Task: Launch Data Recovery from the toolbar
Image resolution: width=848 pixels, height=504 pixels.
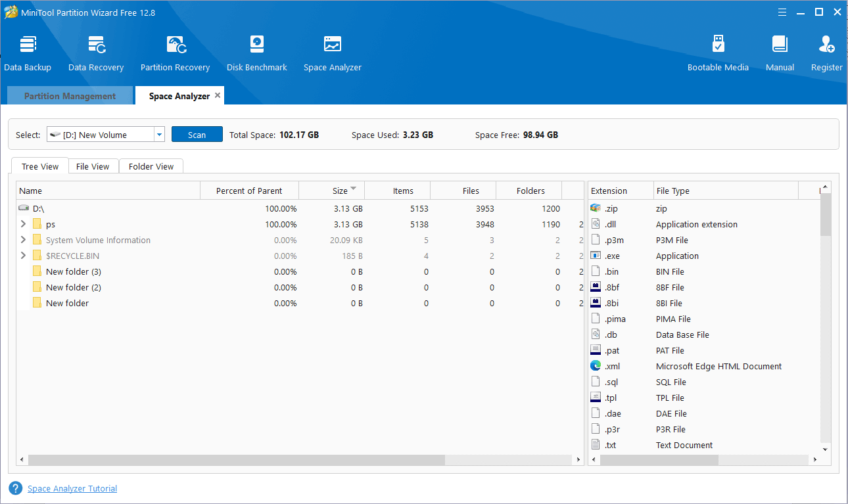Action: pyautogui.click(x=96, y=54)
